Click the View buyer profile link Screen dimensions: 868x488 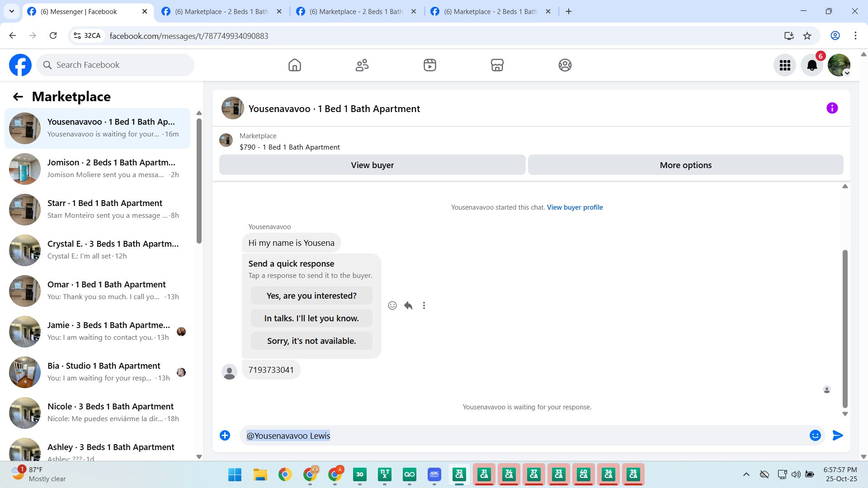(x=575, y=207)
